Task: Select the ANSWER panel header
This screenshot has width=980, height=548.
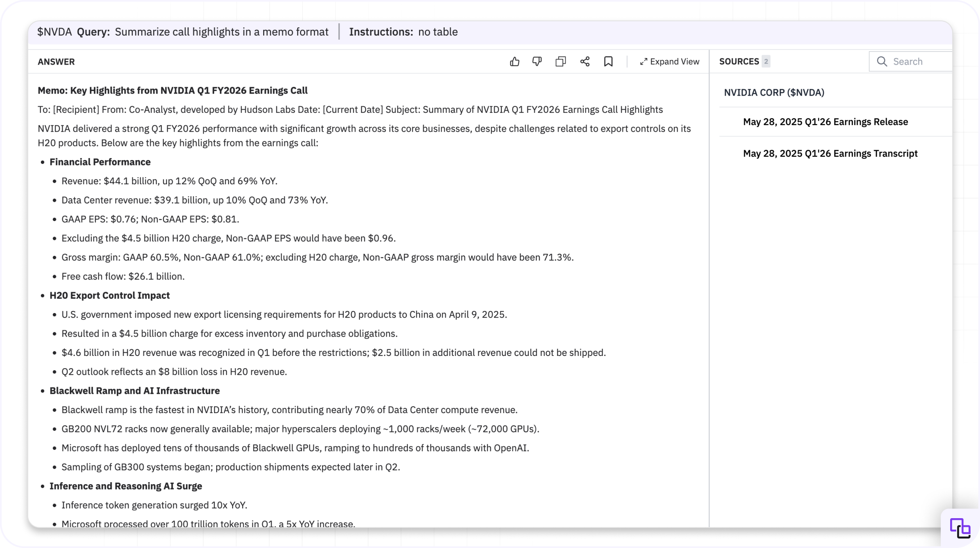Action: pos(56,62)
